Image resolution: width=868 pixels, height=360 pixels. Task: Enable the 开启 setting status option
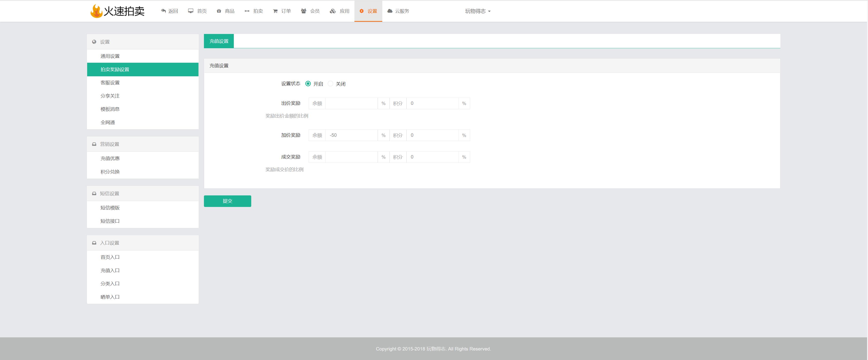308,84
